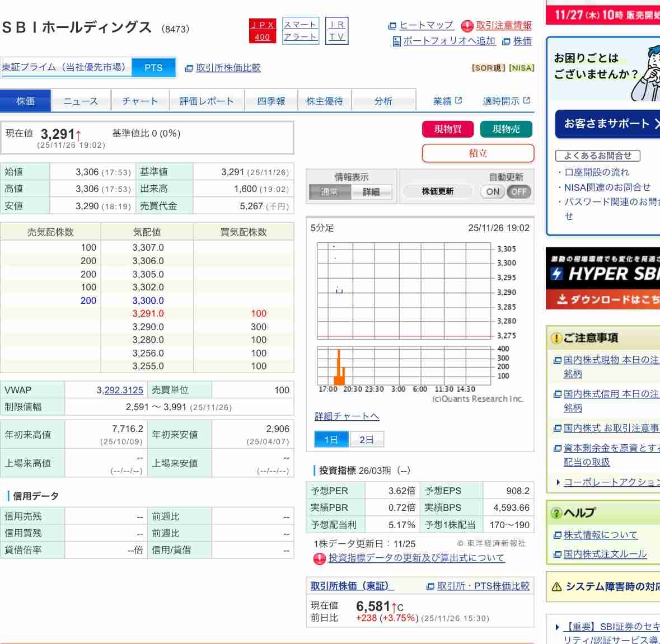Image resolution: width=660 pixels, height=644 pixels.
Task: Click the external link icon beside 業績
Action: click(459, 101)
